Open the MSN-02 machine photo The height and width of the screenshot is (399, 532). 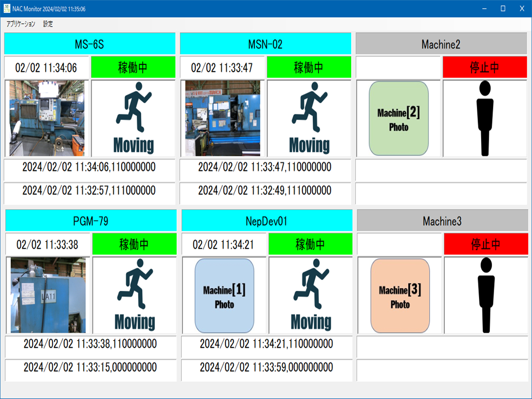222,118
